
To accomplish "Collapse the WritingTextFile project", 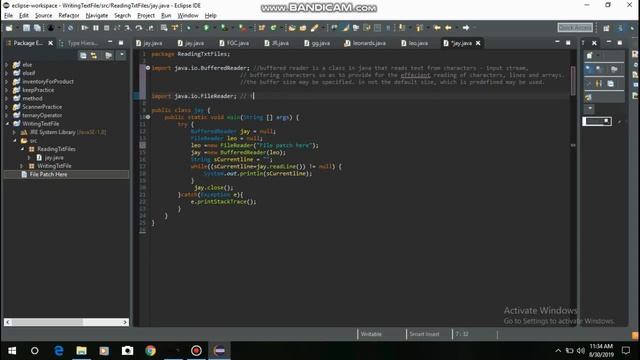I will click(7, 124).
